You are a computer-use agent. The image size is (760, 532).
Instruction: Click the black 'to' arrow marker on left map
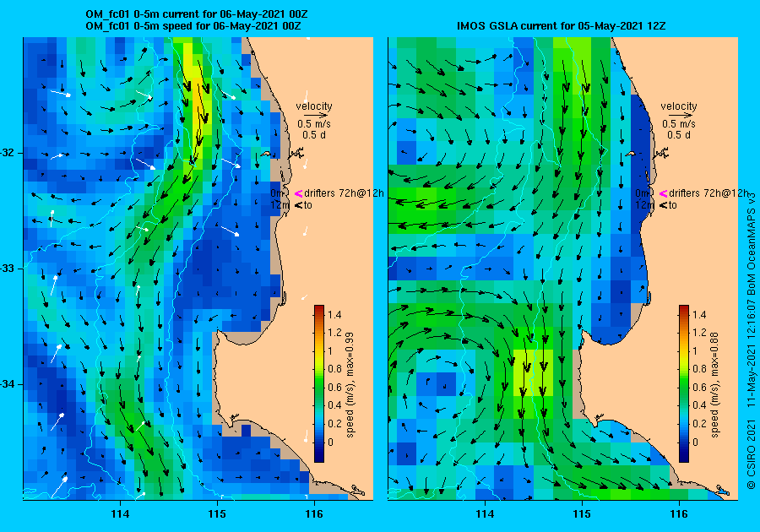click(x=299, y=205)
